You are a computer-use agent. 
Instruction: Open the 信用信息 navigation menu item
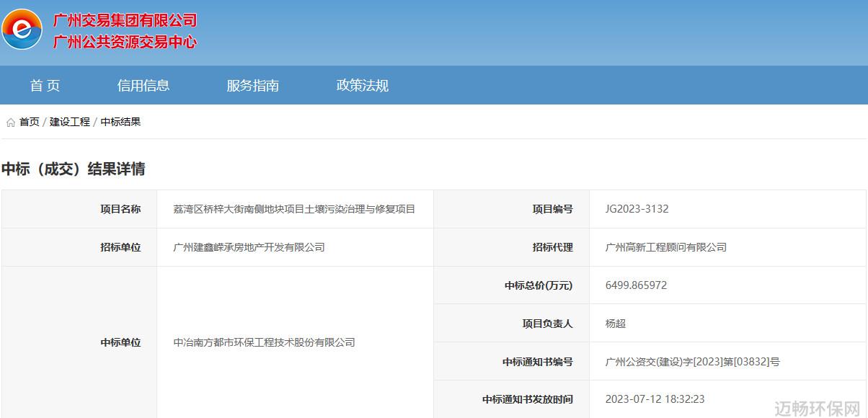(x=143, y=85)
